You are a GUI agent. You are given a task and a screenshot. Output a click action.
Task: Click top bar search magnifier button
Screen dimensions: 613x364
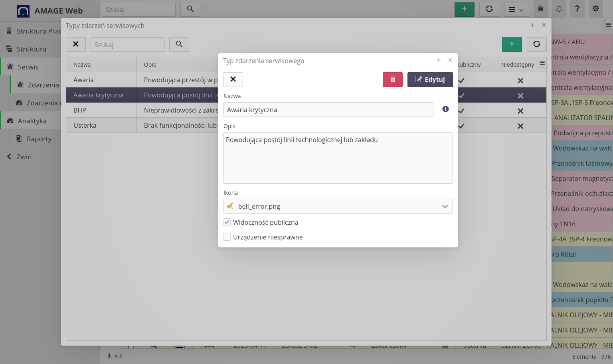pyautogui.click(x=190, y=9)
